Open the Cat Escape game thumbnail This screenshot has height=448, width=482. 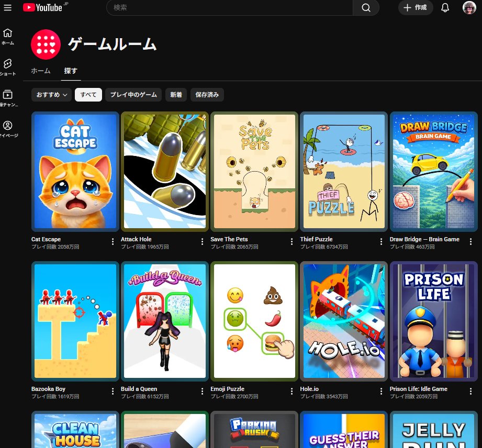click(75, 171)
